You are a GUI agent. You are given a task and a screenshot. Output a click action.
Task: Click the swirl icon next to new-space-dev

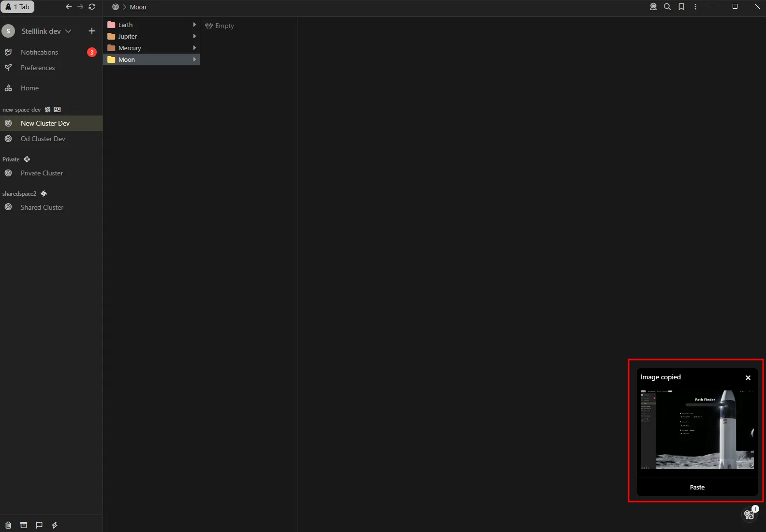pyautogui.click(x=47, y=110)
